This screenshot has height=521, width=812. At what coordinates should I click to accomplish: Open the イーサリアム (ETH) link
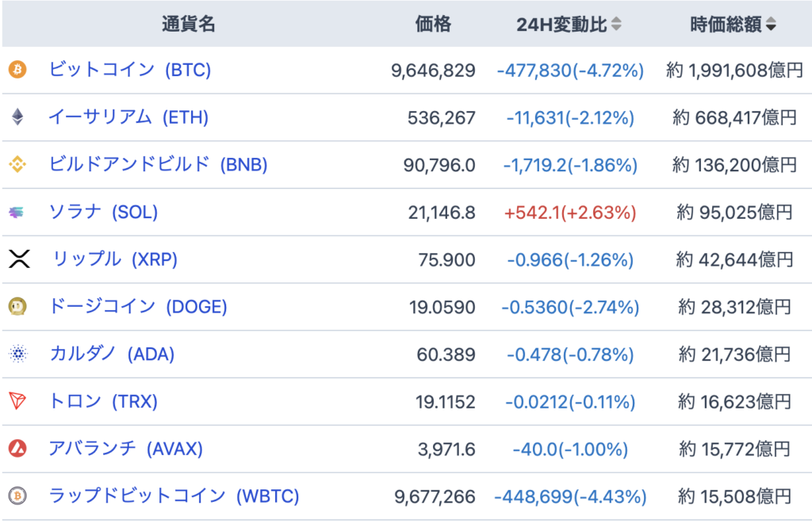click(128, 117)
